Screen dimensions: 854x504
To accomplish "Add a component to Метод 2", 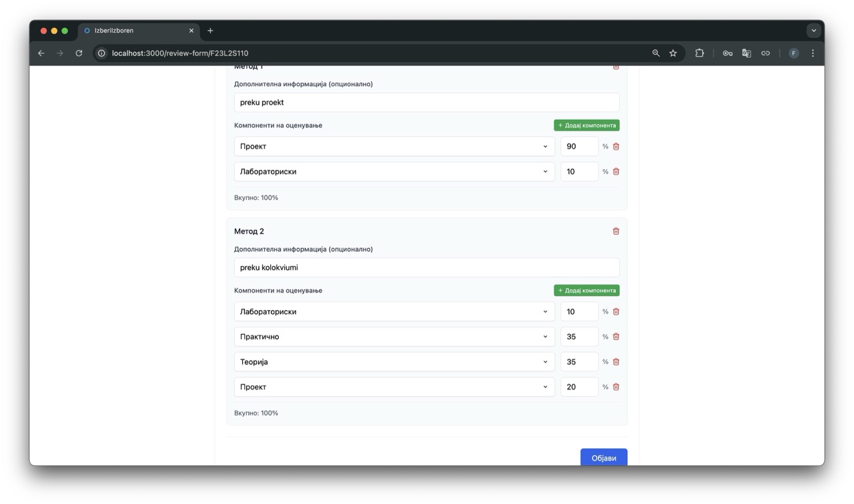I will [x=586, y=291].
